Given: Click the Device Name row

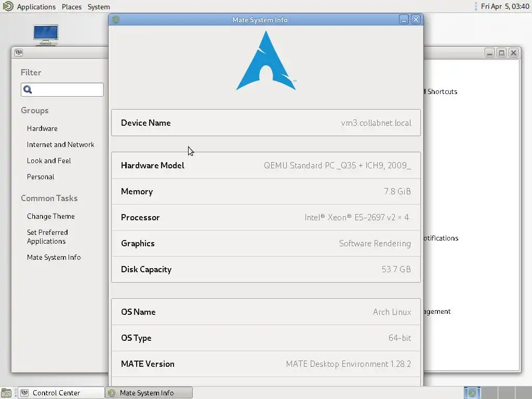Looking at the screenshot, I should (x=266, y=123).
